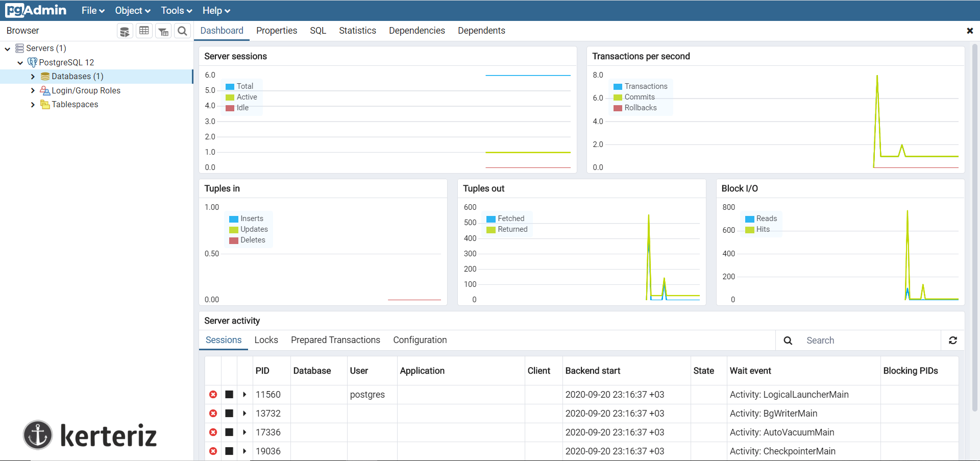Cancel active query for PID 19036
The height and width of the screenshot is (461, 980).
pos(229,451)
